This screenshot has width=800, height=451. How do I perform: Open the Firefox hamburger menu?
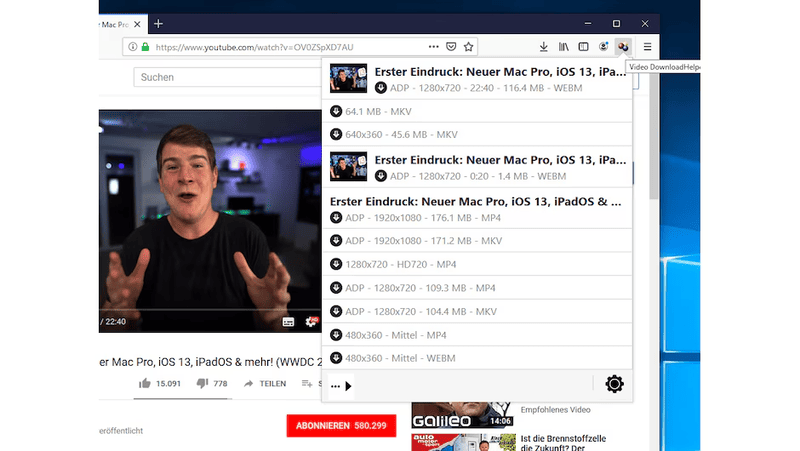(x=647, y=47)
